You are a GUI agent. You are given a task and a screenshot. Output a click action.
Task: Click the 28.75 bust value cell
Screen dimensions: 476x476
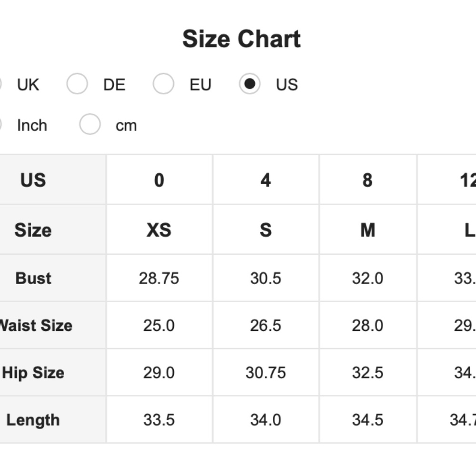[159, 278]
